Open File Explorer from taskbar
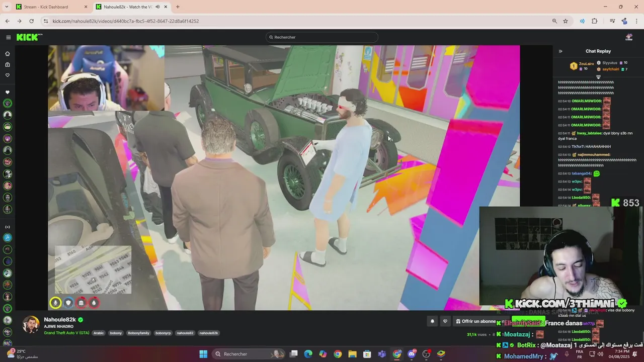 click(x=352, y=354)
